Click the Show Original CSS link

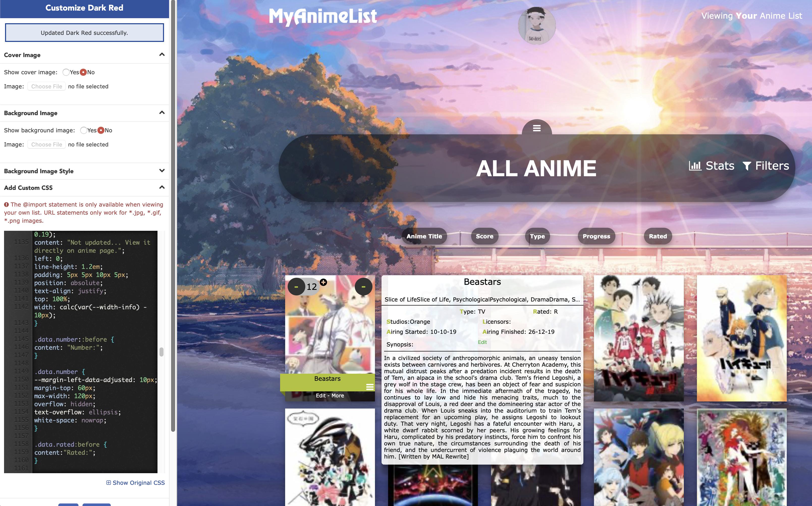[136, 483]
